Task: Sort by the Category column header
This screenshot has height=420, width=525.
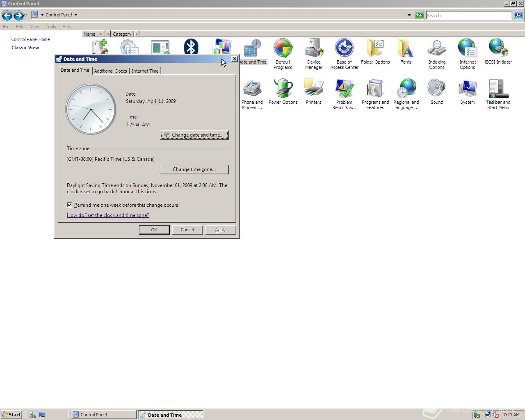Action: tap(122, 34)
